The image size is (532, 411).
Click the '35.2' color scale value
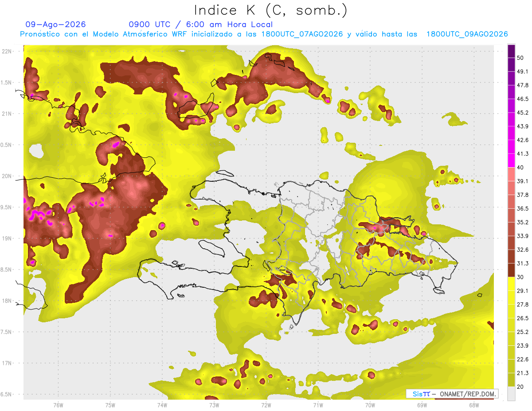click(523, 222)
